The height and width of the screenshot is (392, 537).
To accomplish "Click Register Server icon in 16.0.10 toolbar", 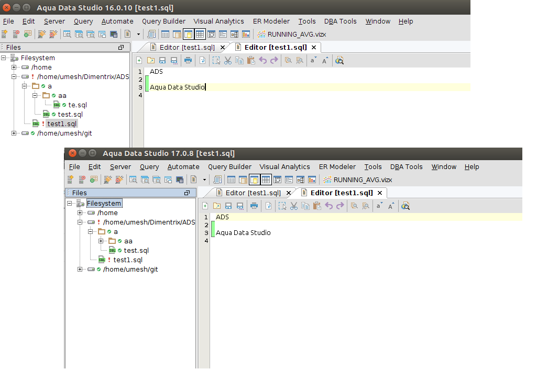I will (x=5, y=34).
